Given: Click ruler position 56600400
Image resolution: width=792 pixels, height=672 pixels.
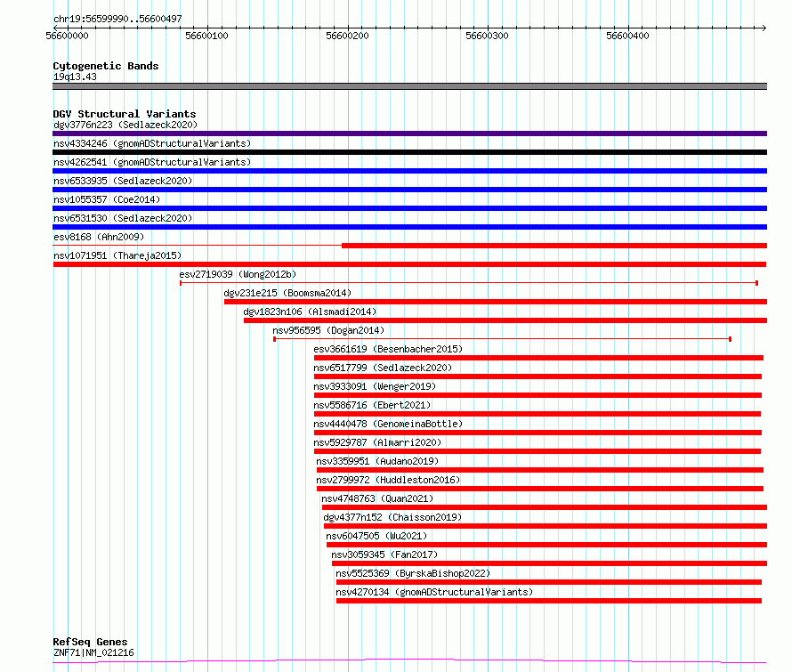Looking at the screenshot, I should tap(627, 36).
